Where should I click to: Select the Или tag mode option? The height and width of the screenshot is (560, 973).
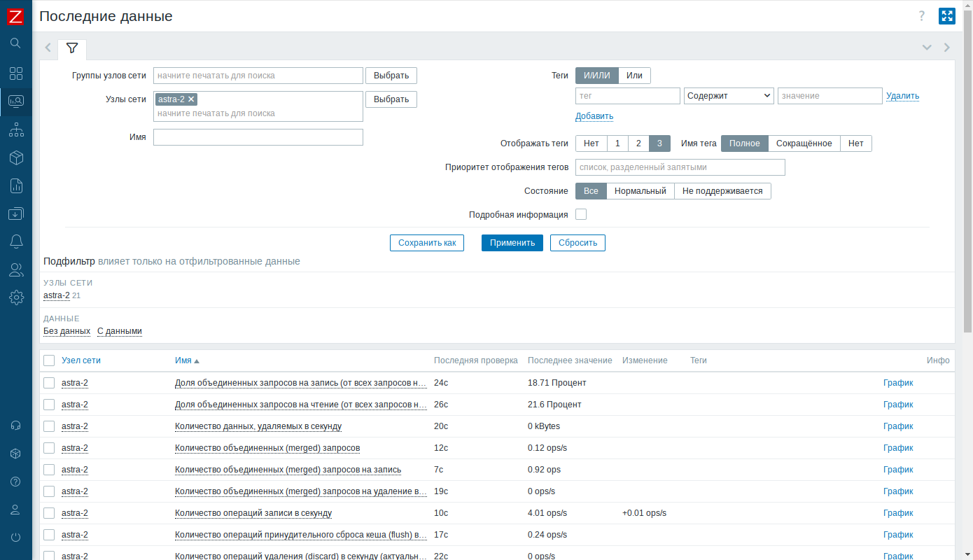[634, 76]
